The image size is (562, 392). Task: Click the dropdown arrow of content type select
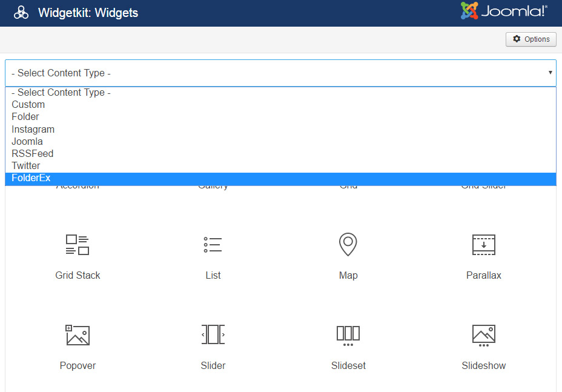(x=550, y=73)
